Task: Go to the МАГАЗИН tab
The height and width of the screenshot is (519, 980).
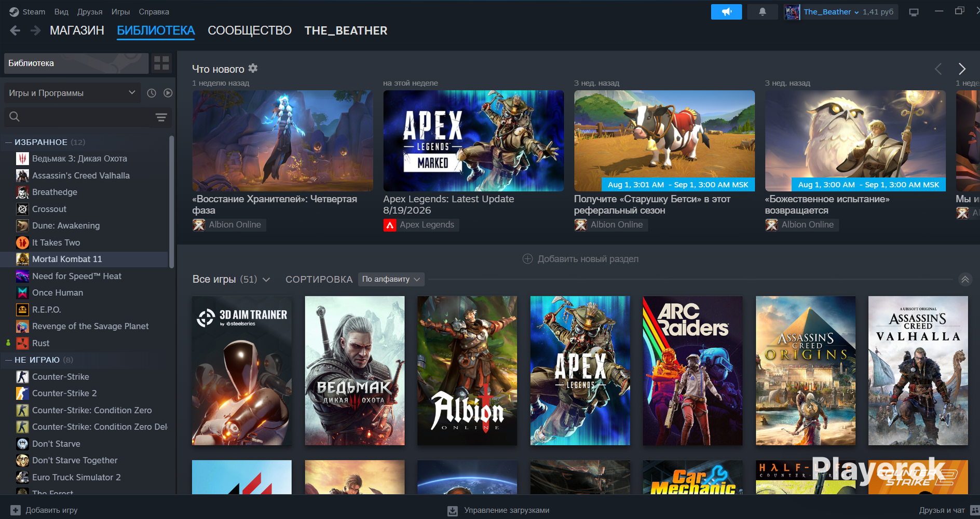Action: click(x=77, y=31)
